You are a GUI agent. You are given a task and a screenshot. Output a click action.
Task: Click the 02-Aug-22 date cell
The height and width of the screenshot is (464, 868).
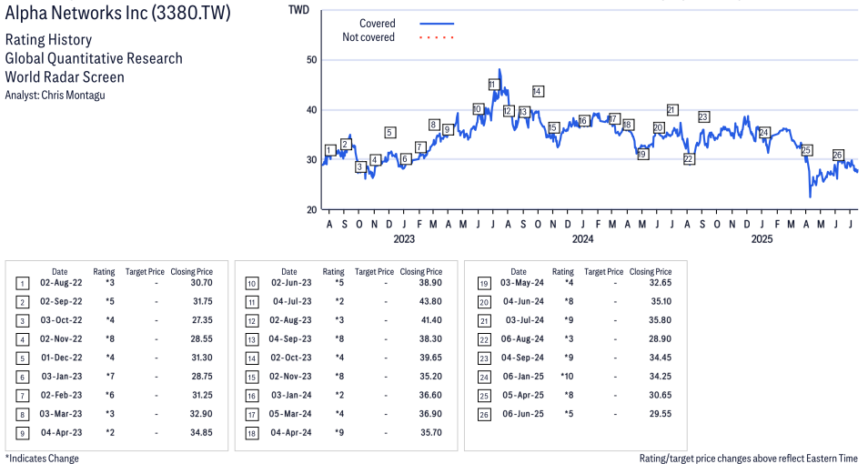pos(61,283)
